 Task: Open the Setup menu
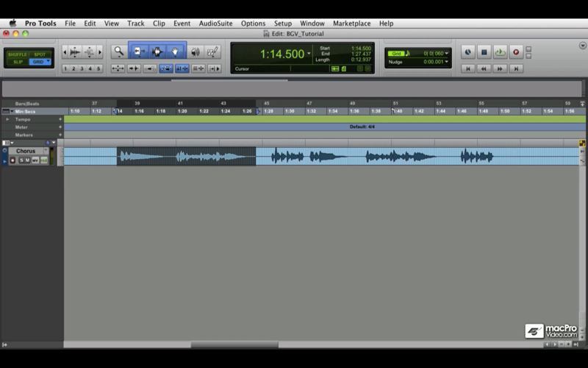tap(283, 24)
